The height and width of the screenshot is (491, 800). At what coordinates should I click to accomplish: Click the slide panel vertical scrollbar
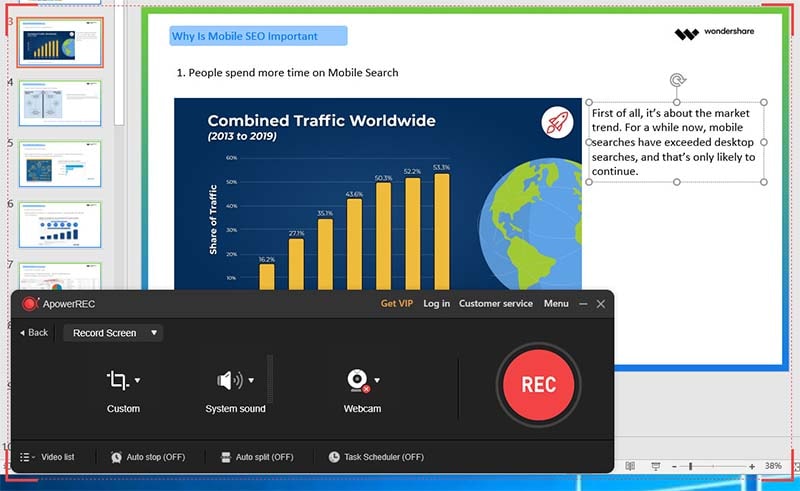pos(119,62)
